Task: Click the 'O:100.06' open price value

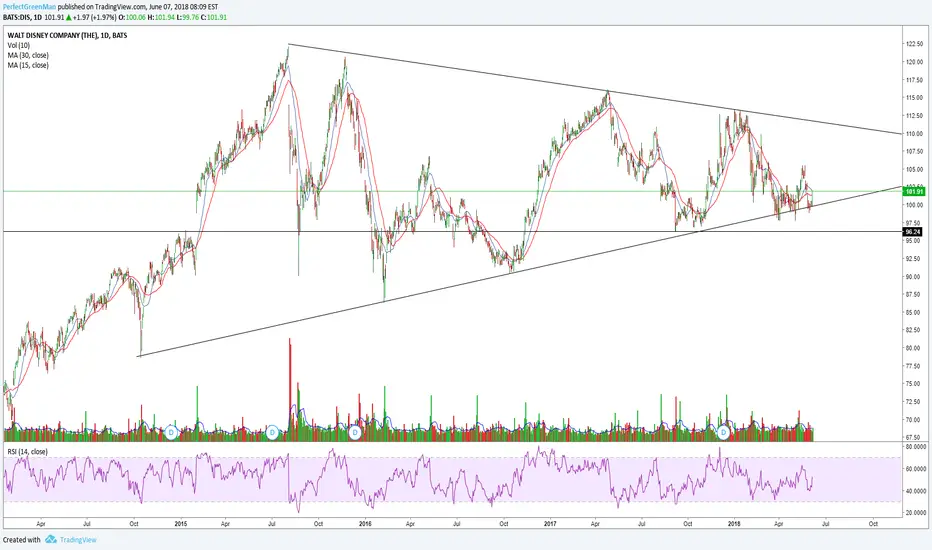Action: [x=132, y=17]
